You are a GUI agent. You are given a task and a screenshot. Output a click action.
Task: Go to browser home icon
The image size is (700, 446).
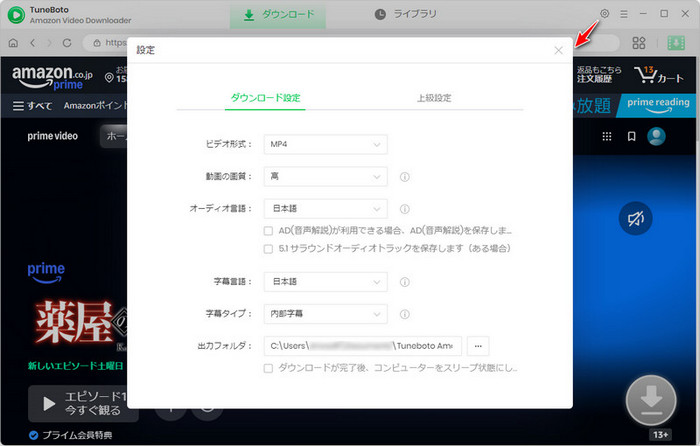click(x=13, y=43)
